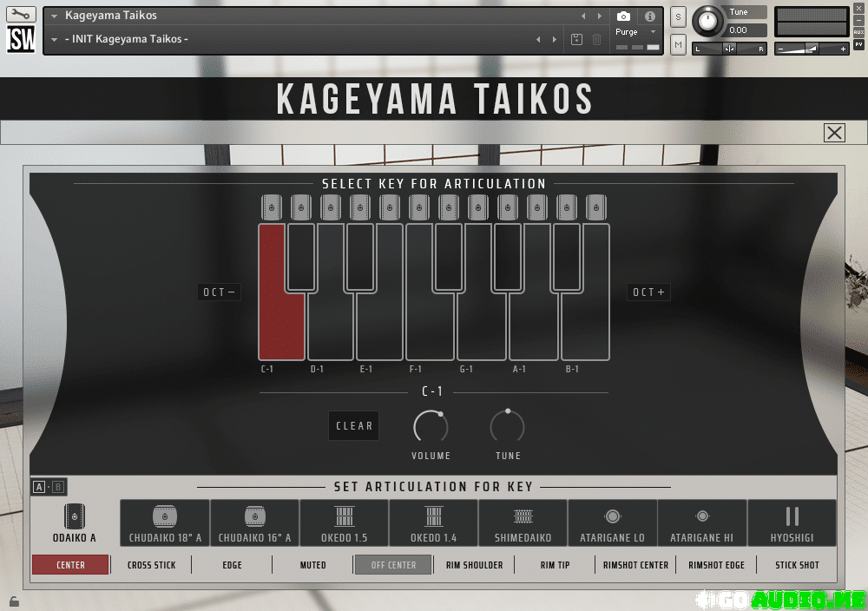Choose the Atarigane Lo instrument
868x611 pixels.
click(612, 523)
